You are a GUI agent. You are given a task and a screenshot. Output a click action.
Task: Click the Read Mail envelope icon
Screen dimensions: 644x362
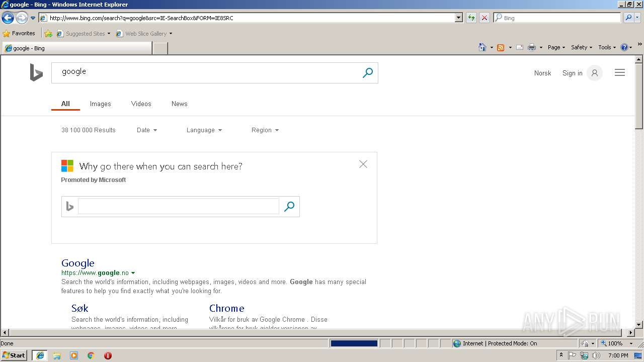[520, 47]
